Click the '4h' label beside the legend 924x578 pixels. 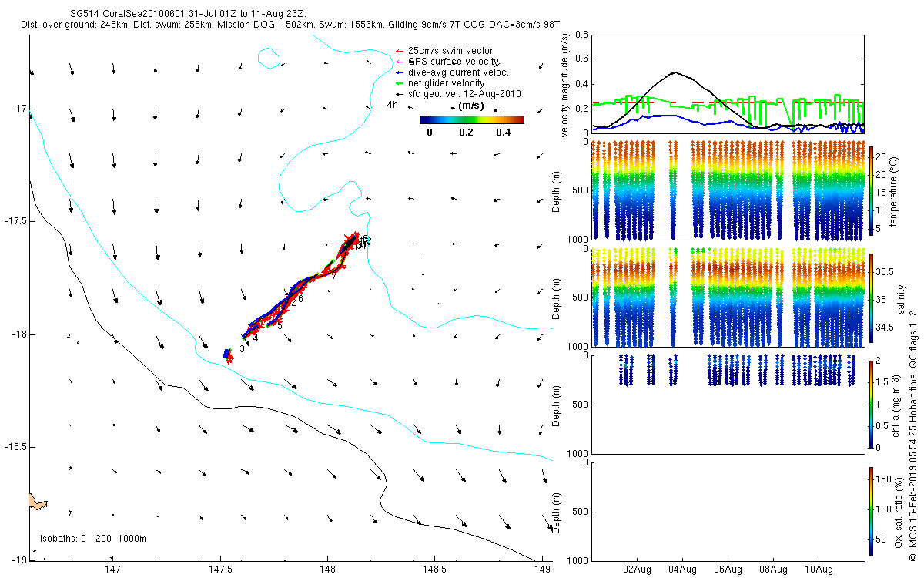click(x=392, y=105)
